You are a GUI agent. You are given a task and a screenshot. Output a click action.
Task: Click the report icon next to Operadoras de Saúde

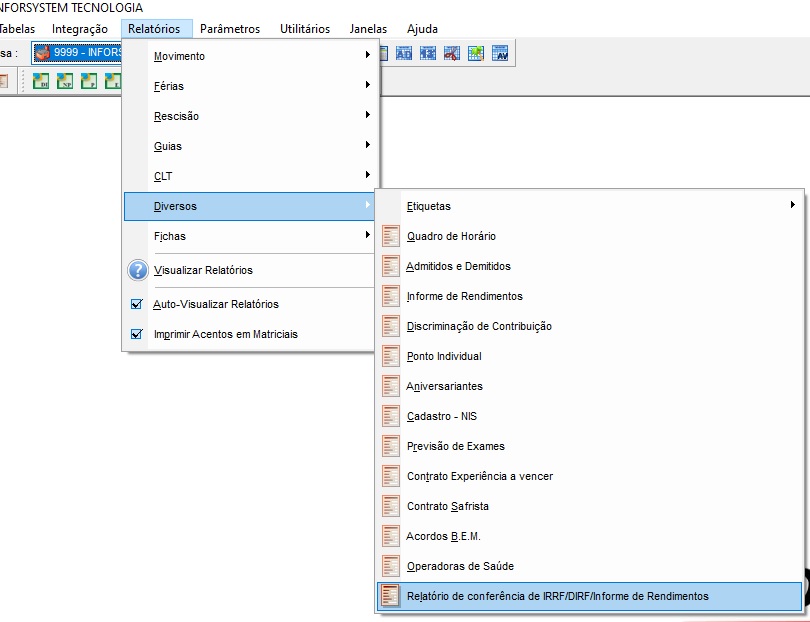391,566
